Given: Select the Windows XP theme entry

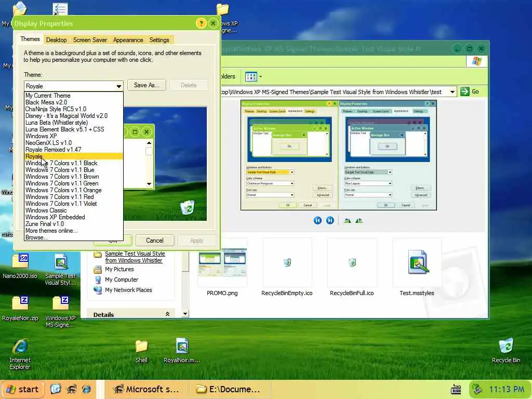Looking at the screenshot, I should (x=74, y=136).
